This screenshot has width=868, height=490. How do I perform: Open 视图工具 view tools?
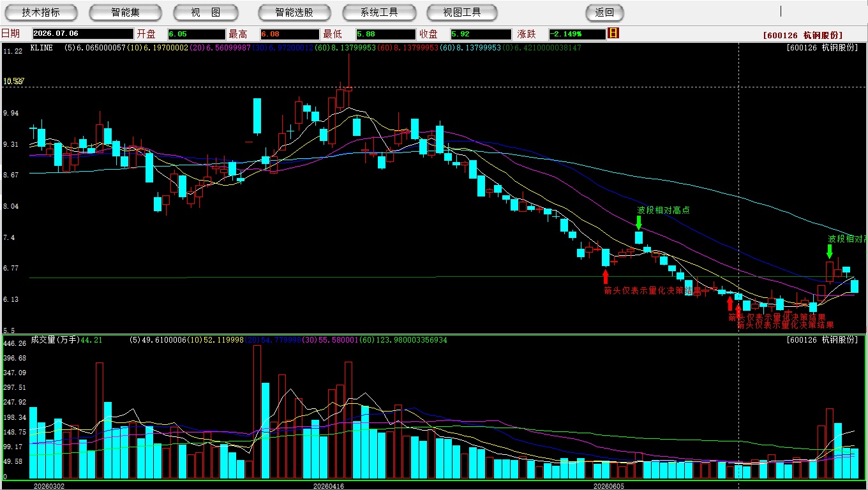click(x=461, y=12)
